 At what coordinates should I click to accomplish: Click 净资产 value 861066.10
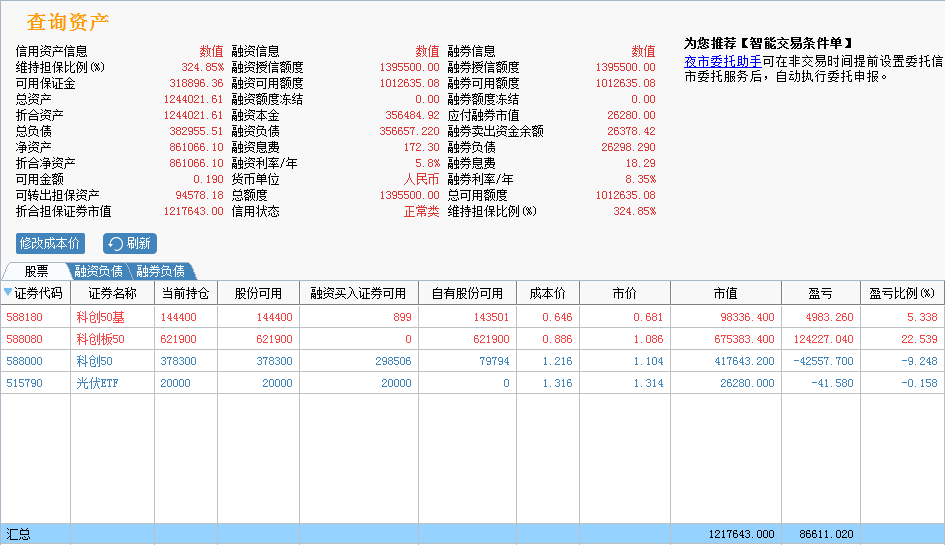tap(196, 147)
